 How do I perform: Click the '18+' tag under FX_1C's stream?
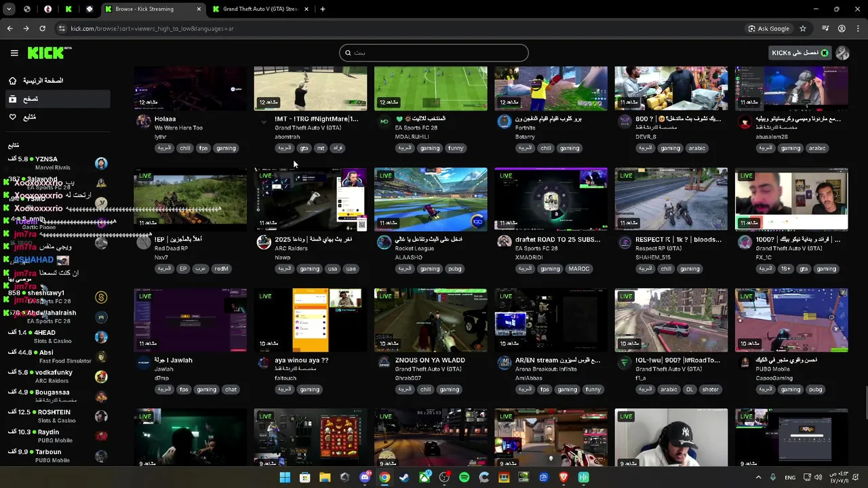click(x=785, y=268)
